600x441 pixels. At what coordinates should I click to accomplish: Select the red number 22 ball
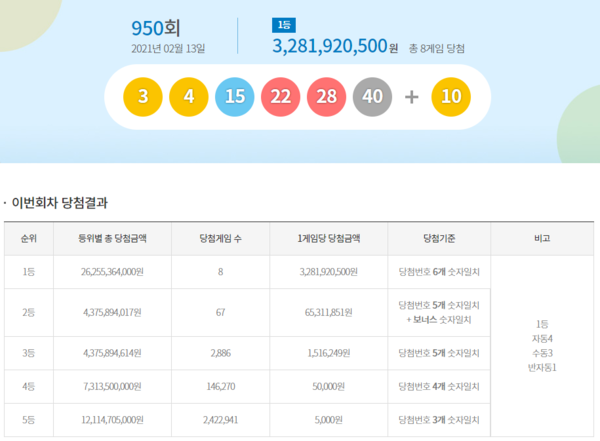281,98
